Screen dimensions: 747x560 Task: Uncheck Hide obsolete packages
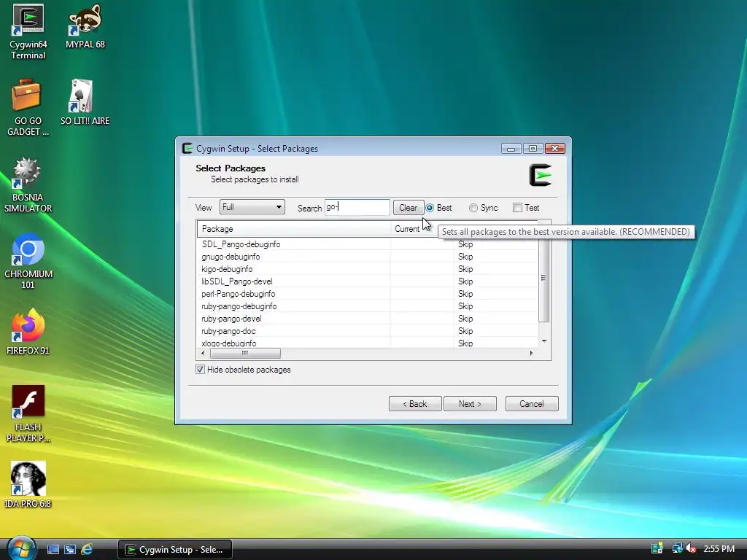200,370
